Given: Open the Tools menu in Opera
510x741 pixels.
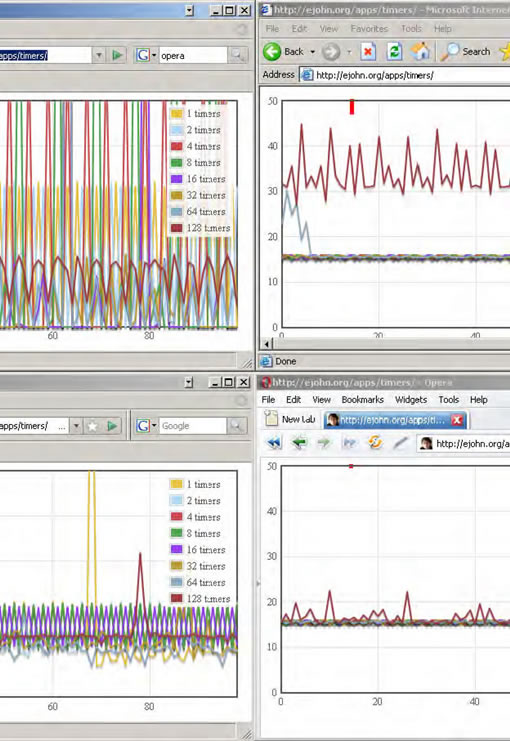Looking at the screenshot, I should click(x=449, y=400).
